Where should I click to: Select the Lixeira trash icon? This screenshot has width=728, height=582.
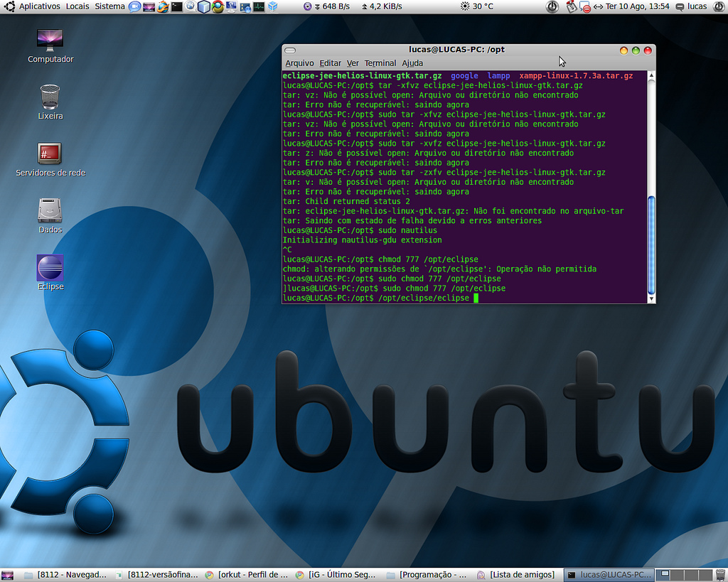50,102
